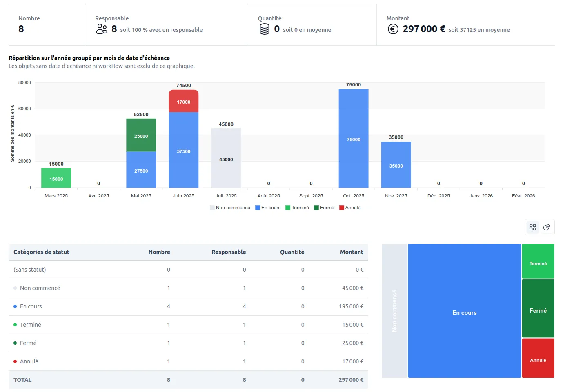563x392 pixels.
Task: Click the TOTAL row of the table
Action: click(22, 380)
